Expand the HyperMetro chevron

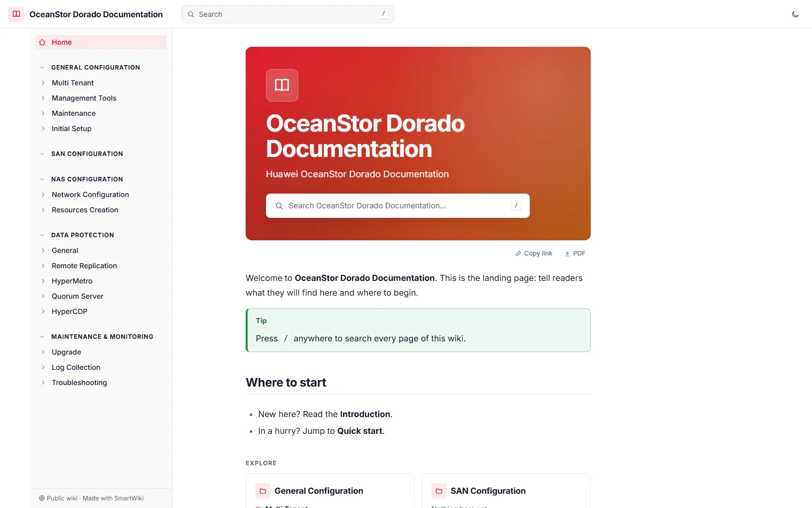tap(43, 281)
